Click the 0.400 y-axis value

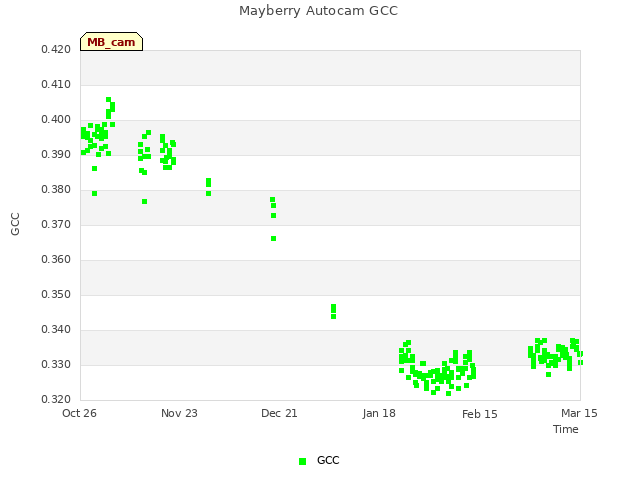click(x=56, y=120)
